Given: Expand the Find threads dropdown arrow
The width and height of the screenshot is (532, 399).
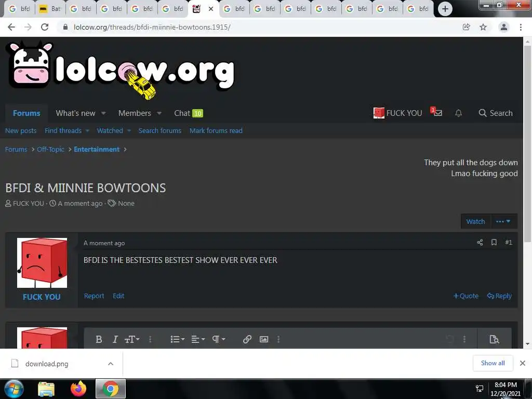Looking at the screenshot, I should pyautogui.click(x=87, y=130).
